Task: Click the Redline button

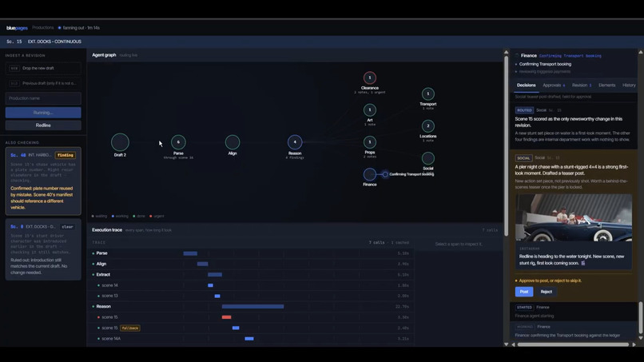Action: 43,125
